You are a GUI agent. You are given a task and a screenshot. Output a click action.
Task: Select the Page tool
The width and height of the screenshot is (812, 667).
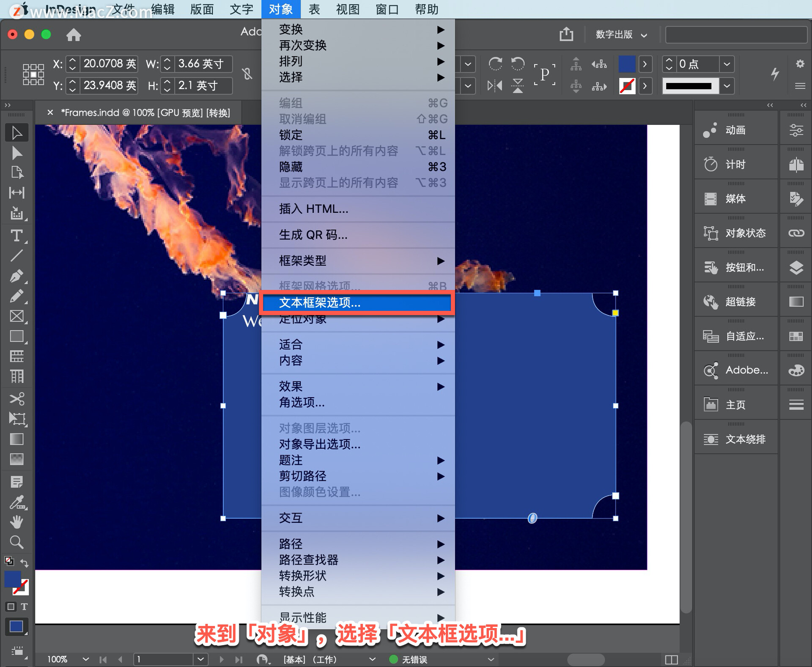16,173
